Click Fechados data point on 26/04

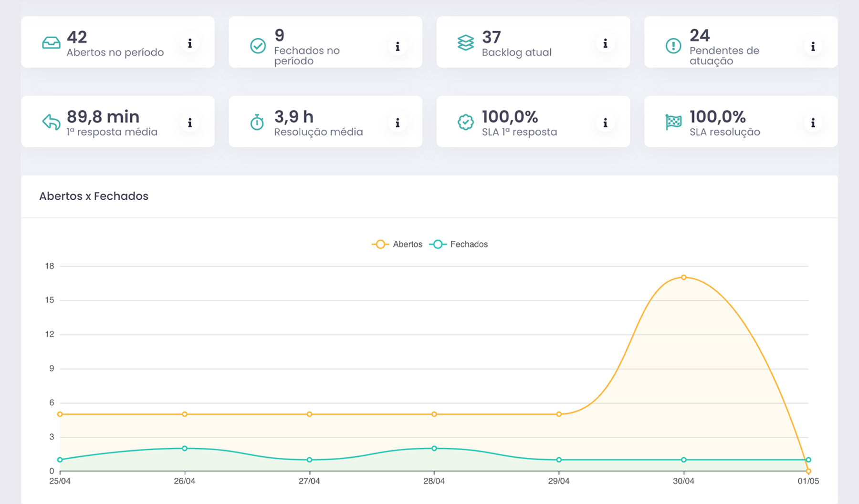pos(185,449)
